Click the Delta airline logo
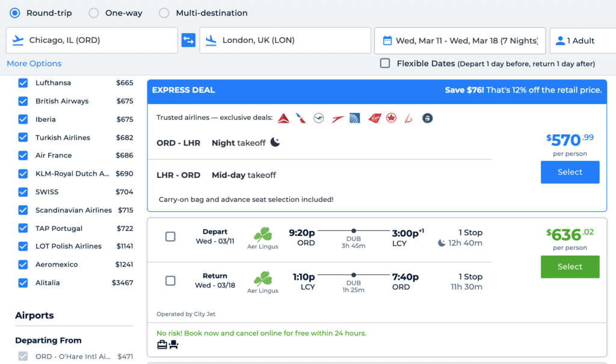The width and height of the screenshot is (616, 364). (284, 118)
